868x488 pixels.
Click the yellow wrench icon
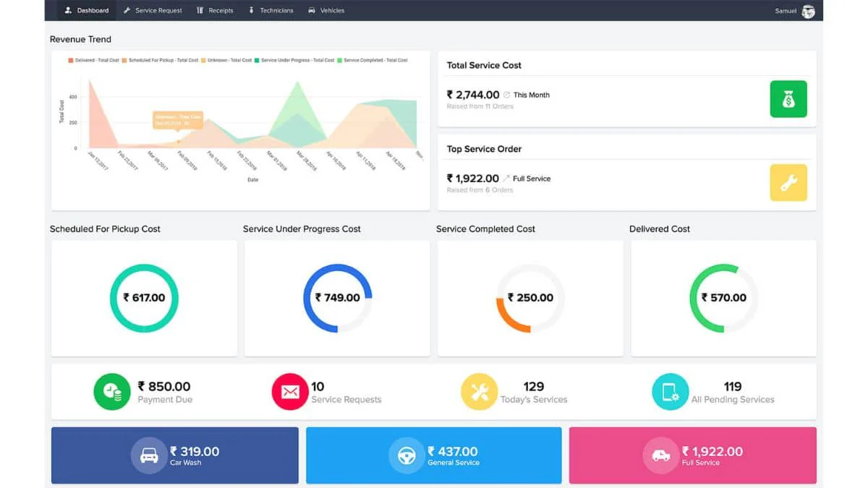[x=788, y=182]
